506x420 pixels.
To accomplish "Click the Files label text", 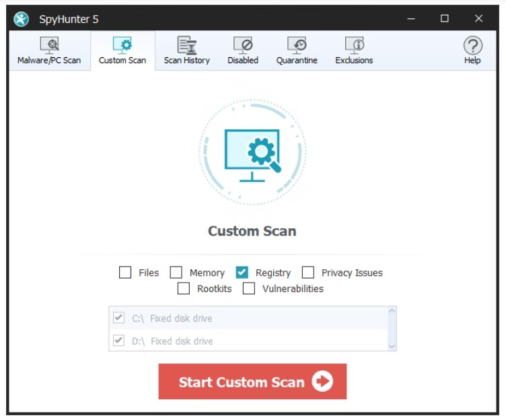I will tap(149, 273).
